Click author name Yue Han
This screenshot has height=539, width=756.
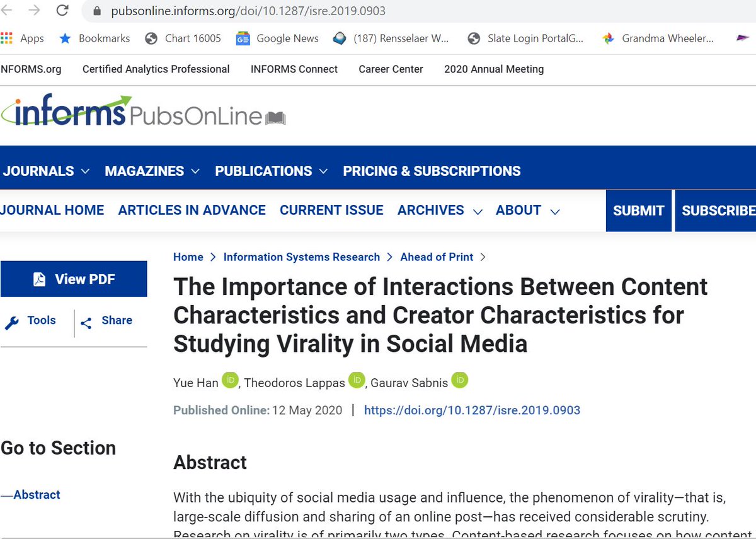point(196,382)
